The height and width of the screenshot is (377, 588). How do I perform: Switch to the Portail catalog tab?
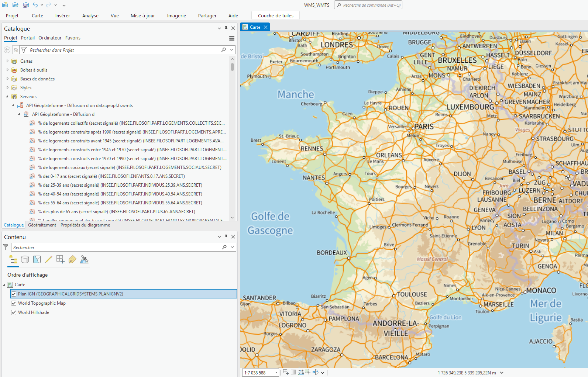pyautogui.click(x=28, y=38)
